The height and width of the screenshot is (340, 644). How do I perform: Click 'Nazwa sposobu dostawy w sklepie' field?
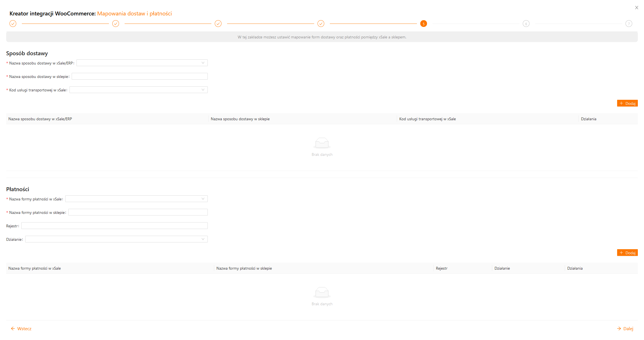coord(139,76)
